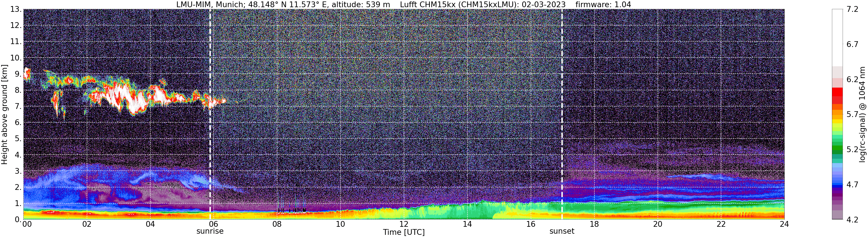Click the y-axis tick label '6.'
868x238 pixels.
tap(18, 122)
